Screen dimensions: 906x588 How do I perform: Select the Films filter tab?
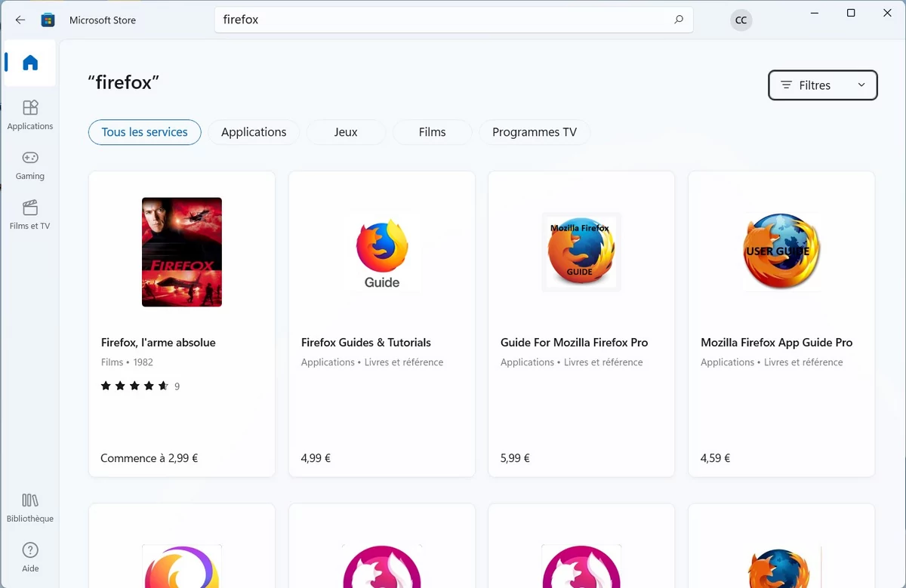[433, 132]
